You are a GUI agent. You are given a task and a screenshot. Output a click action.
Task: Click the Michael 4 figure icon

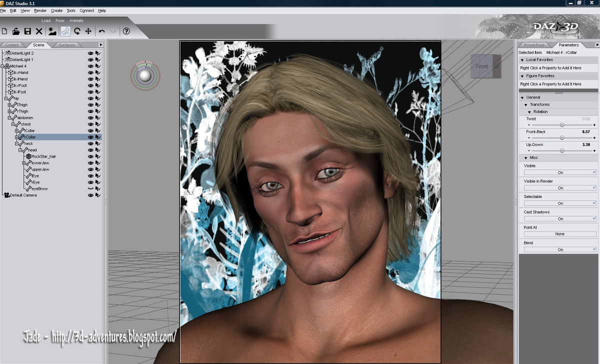(x=7, y=66)
